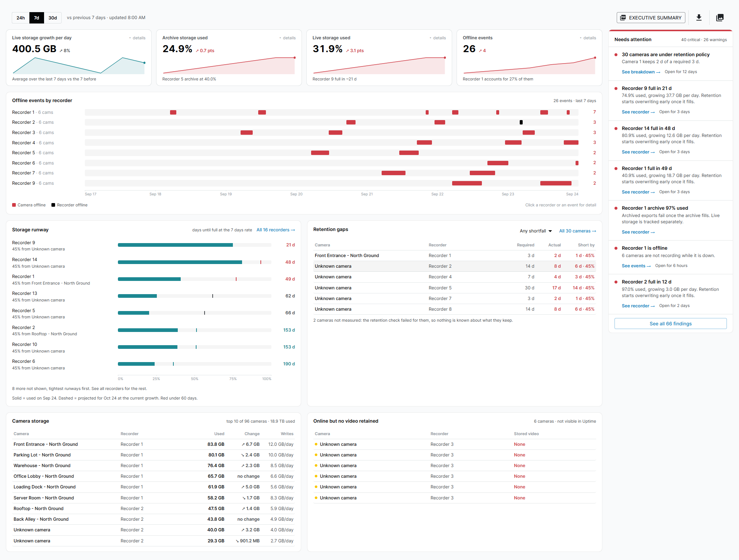Click Sort by Writes column header

point(287,434)
